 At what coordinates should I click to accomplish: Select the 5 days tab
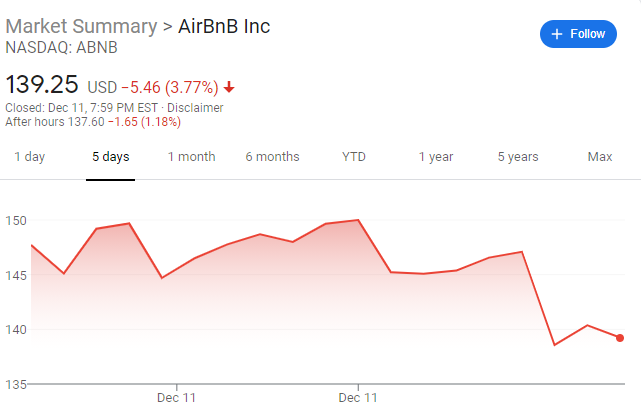pos(110,157)
